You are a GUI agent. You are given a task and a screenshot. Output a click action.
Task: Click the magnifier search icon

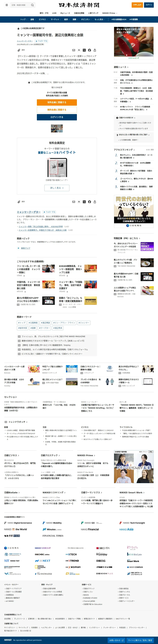32,5
